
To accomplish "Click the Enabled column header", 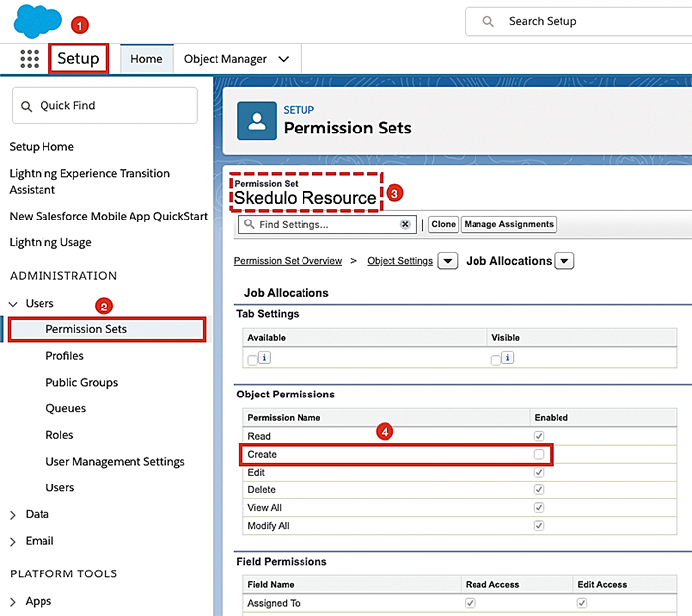I will coord(552,417).
